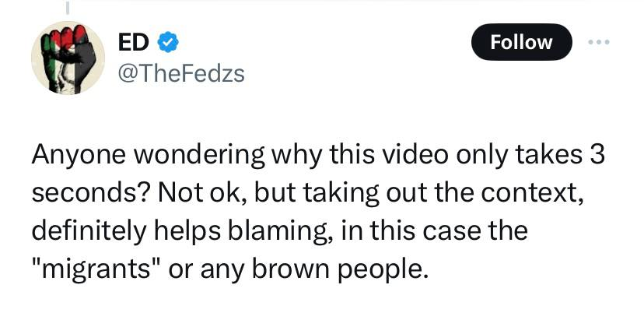Click the thread connector line above avatar
The height and width of the screenshot is (327, 644).
pos(67,7)
